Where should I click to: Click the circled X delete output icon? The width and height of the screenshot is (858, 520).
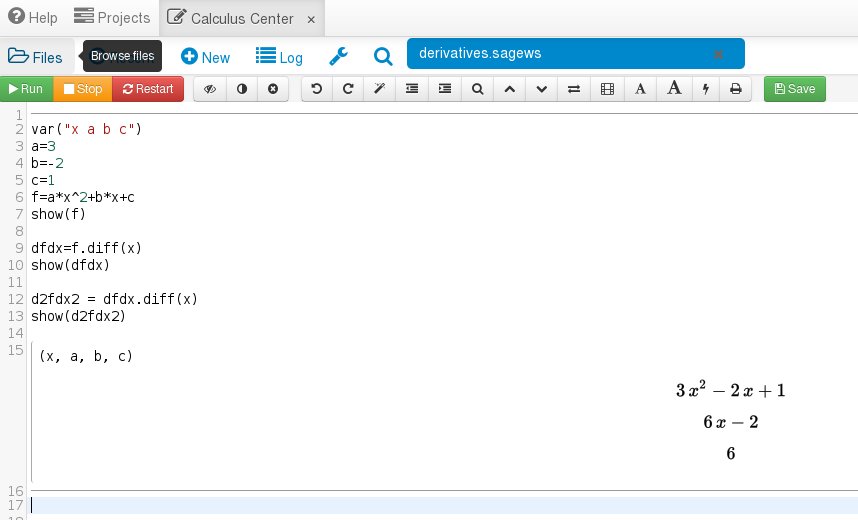coord(272,89)
